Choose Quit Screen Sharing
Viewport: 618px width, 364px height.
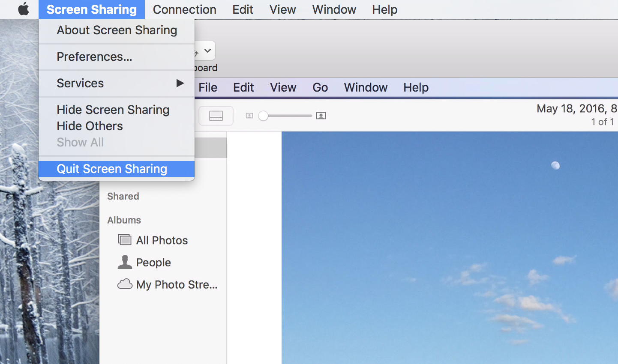tap(117, 169)
